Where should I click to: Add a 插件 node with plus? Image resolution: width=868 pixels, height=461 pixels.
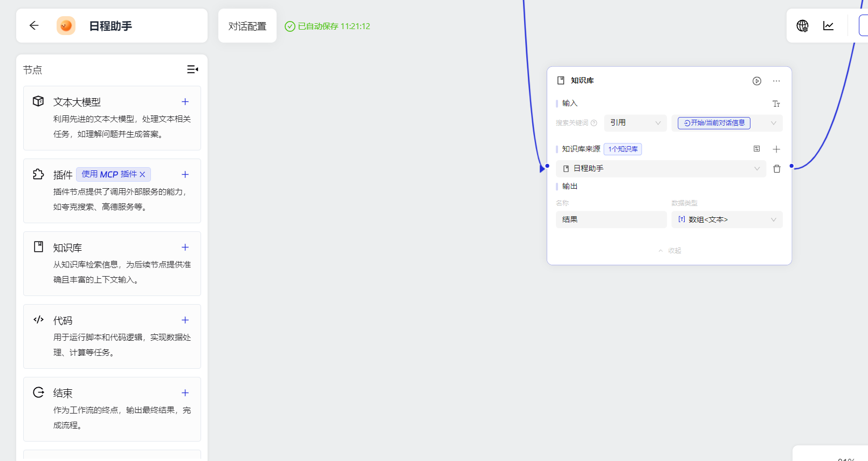click(185, 175)
